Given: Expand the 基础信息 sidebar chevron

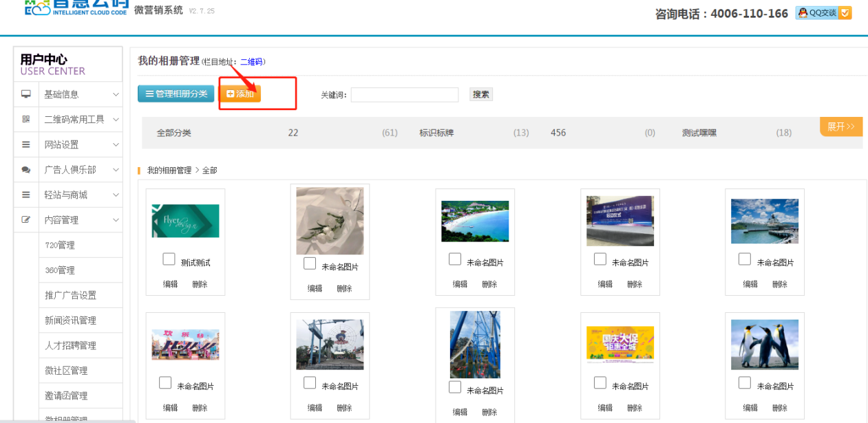Looking at the screenshot, I should point(116,94).
